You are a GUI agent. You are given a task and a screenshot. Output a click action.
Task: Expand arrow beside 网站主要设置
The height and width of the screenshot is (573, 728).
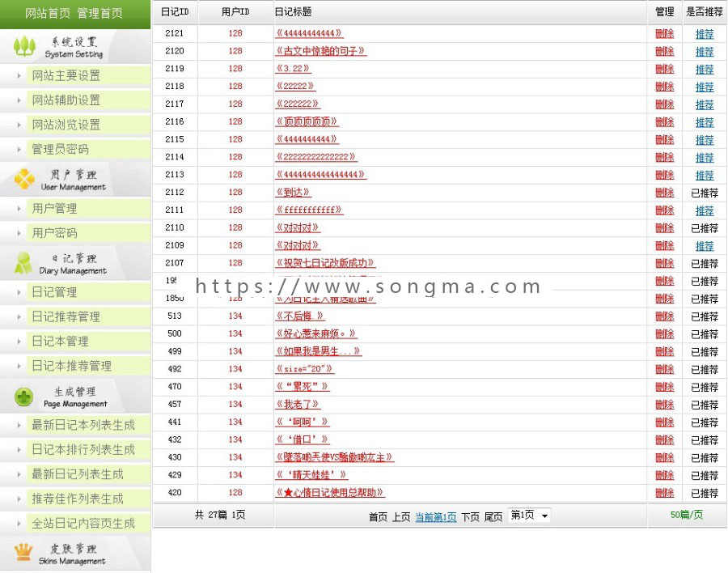pyautogui.click(x=19, y=75)
